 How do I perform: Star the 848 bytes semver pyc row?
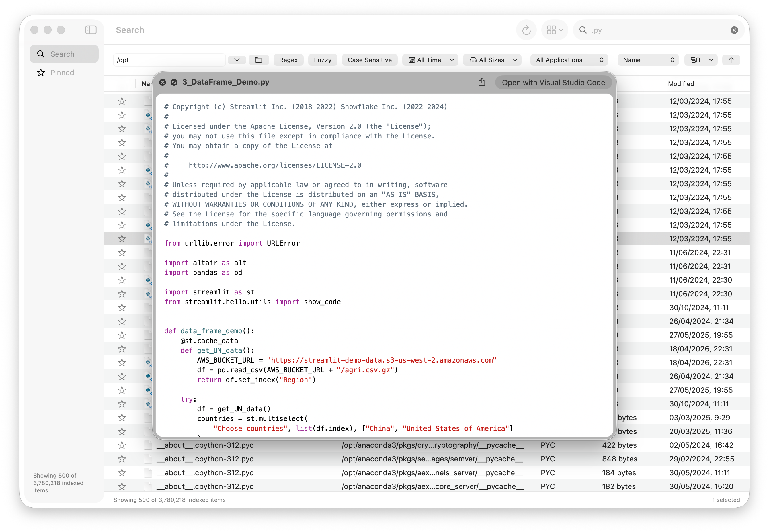pos(122,459)
